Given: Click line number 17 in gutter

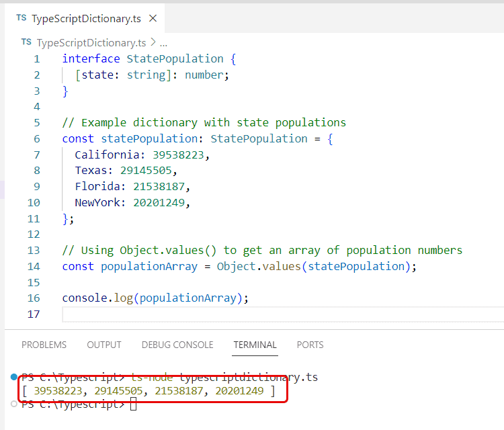Looking at the screenshot, I should coord(34,314).
